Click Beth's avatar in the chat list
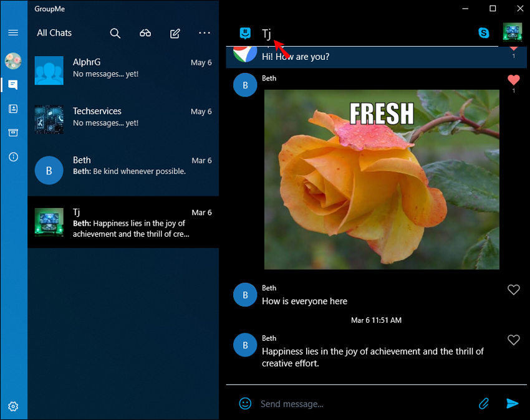 tap(49, 170)
